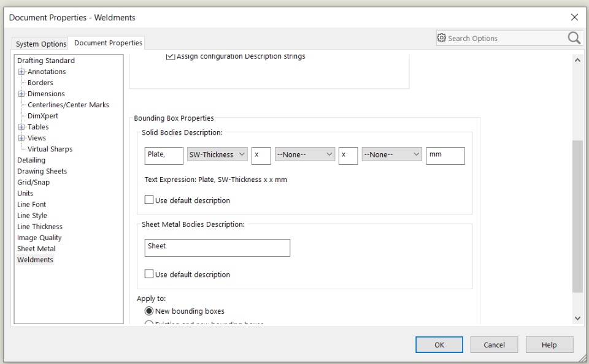The width and height of the screenshot is (589, 364).
Task: Enable Use default description for Solid Bodies
Action: click(x=149, y=200)
